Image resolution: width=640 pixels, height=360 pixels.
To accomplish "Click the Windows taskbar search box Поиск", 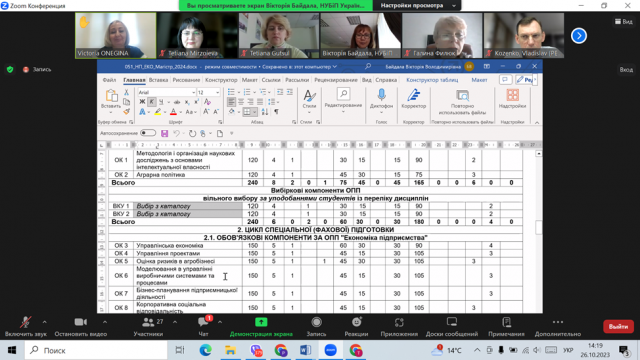I will tap(96, 350).
